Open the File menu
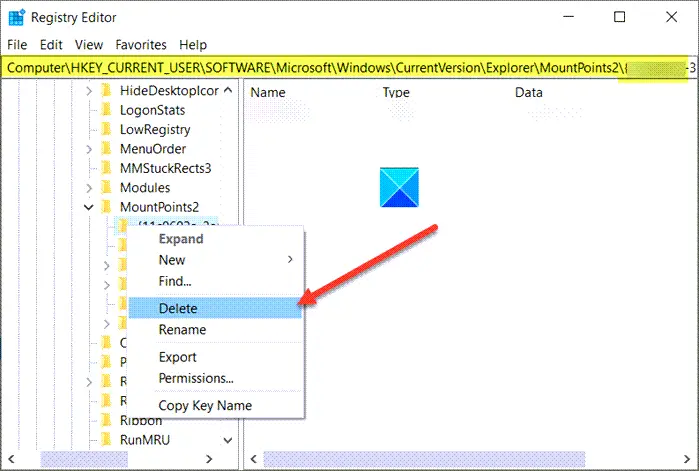Viewport: 699px width, 471px height. tap(17, 45)
